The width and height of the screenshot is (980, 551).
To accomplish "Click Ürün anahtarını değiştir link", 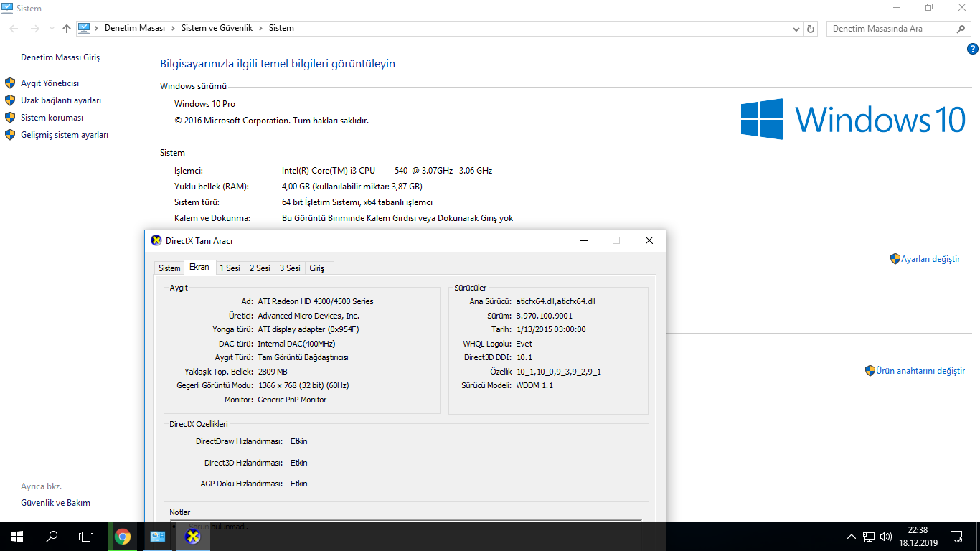I will click(920, 371).
